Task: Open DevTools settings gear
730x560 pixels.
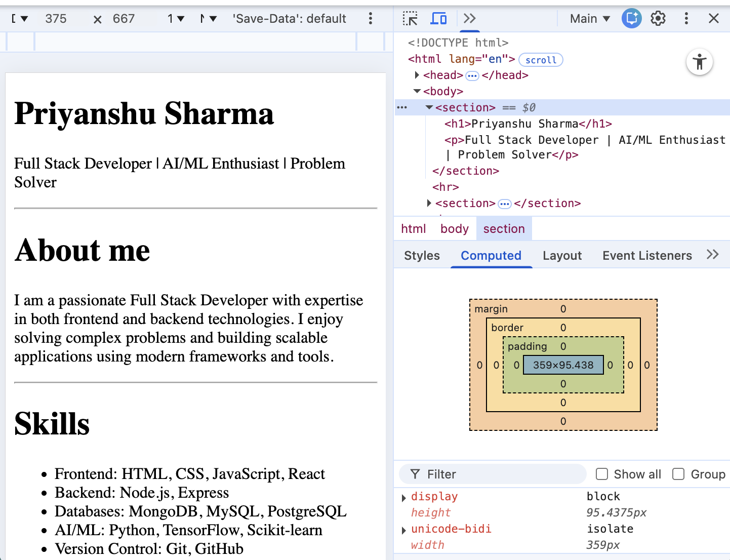Action: click(658, 19)
